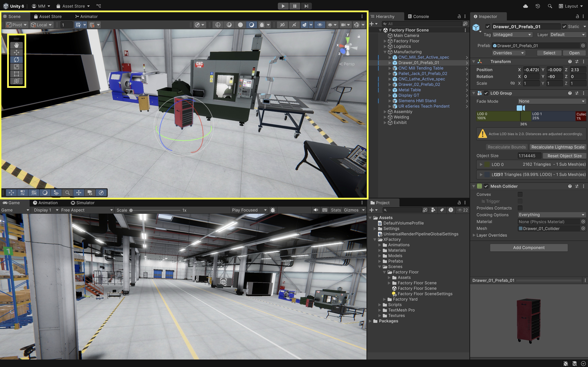This screenshot has height=367, width=588.
Task: Open Undo History clock icon
Action: [537, 6]
